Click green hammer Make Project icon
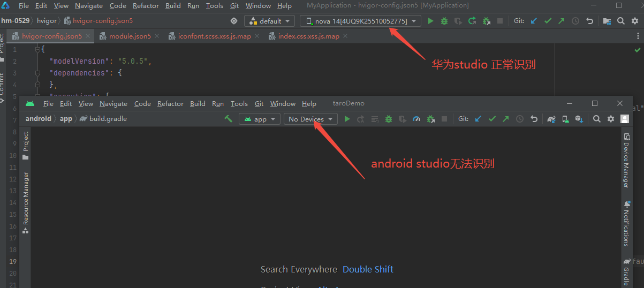This screenshot has height=288, width=644. coord(229,119)
